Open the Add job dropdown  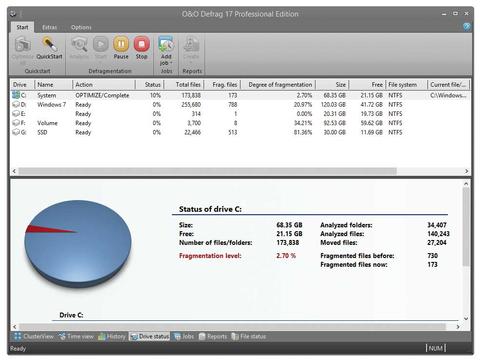click(166, 51)
